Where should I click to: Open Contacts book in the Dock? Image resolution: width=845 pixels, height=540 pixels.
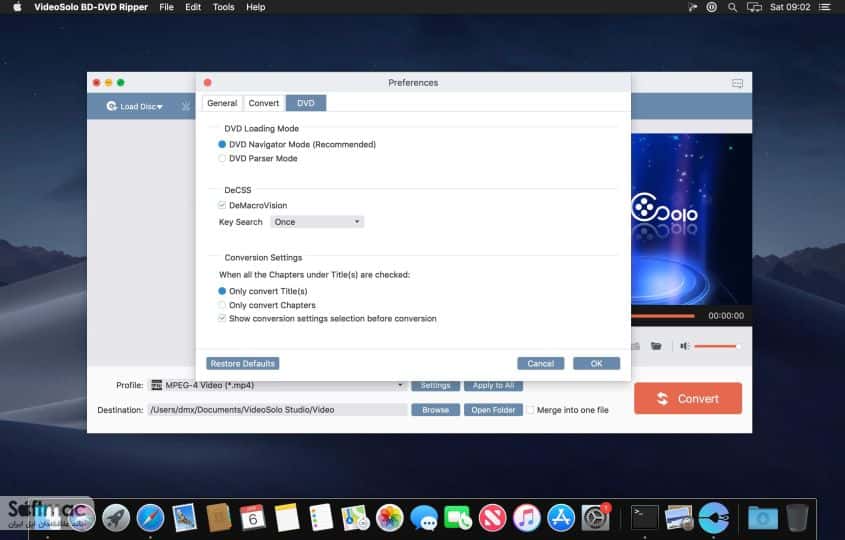[219, 518]
